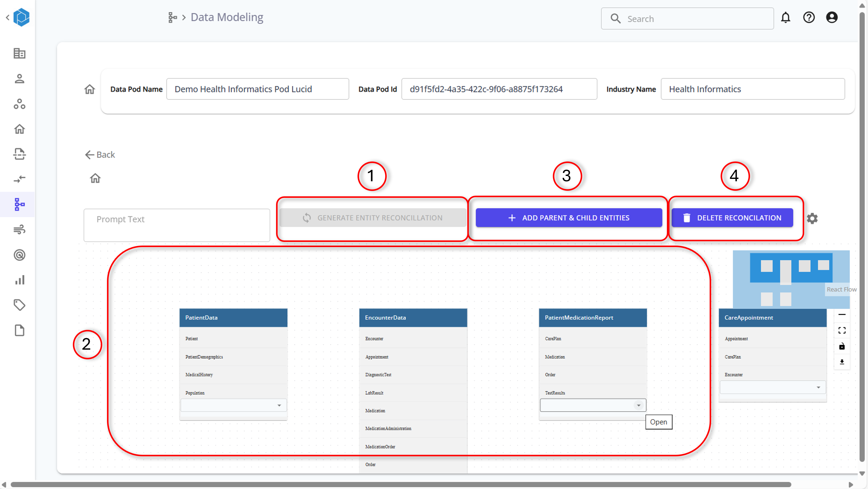Click the Open button on PatientMedicationReport
This screenshot has height=489, width=868.
(x=658, y=422)
